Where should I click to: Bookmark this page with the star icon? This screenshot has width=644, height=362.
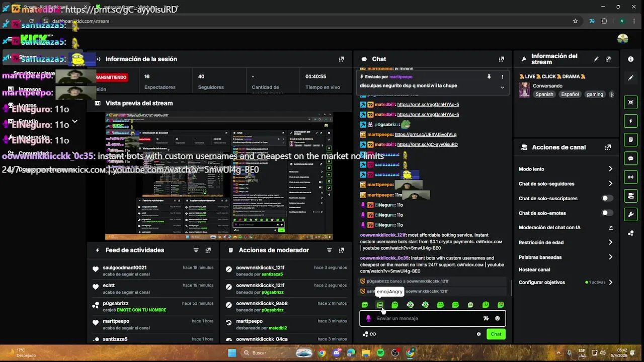coord(575,21)
